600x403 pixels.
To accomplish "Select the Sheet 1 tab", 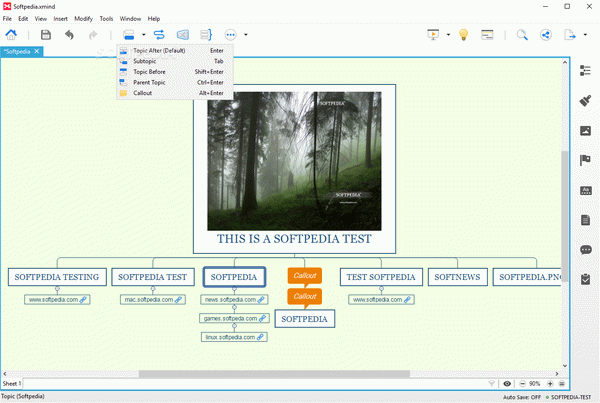I will [x=12, y=383].
